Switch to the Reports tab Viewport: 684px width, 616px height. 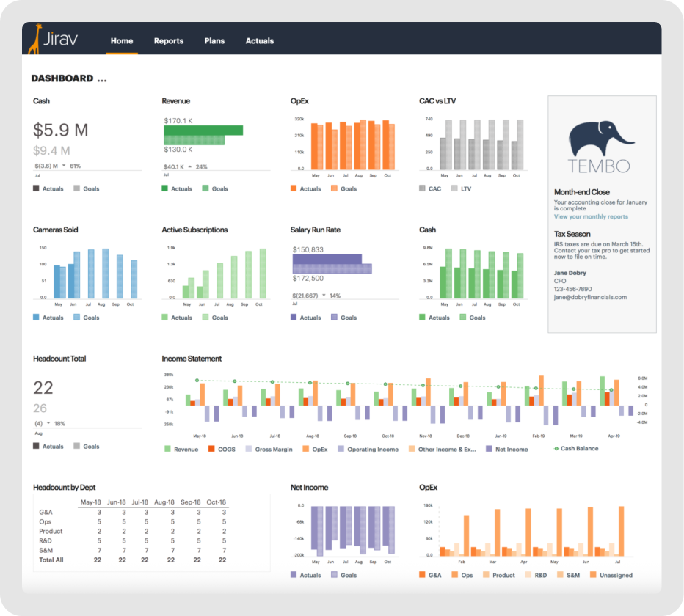coord(168,40)
